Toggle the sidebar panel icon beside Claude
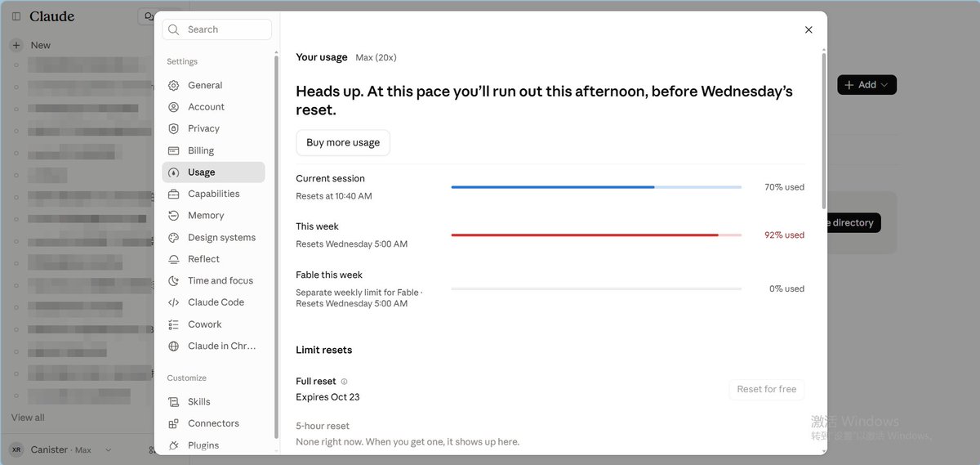The width and height of the screenshot is (980, 465). click(x=16, y=16)
